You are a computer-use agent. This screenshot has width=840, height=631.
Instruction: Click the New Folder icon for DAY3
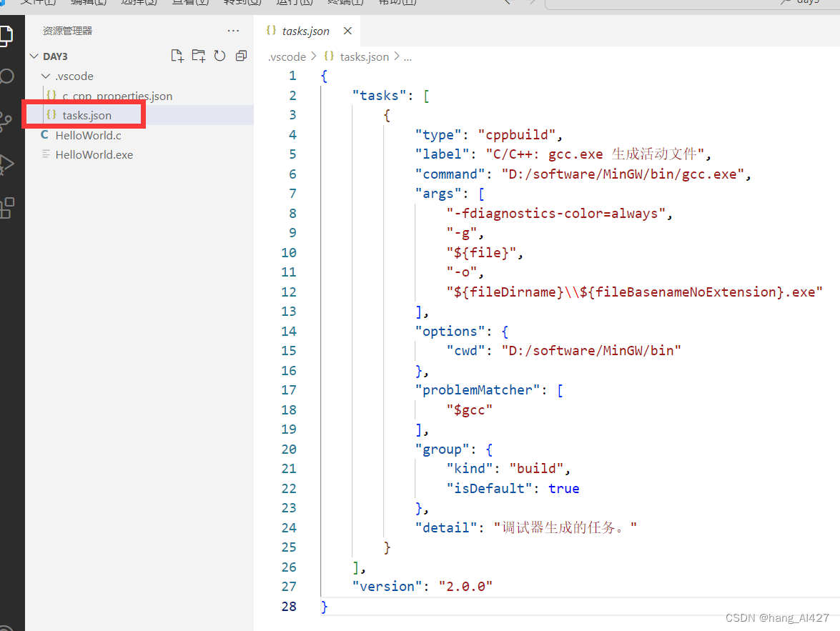pos(198,56)
